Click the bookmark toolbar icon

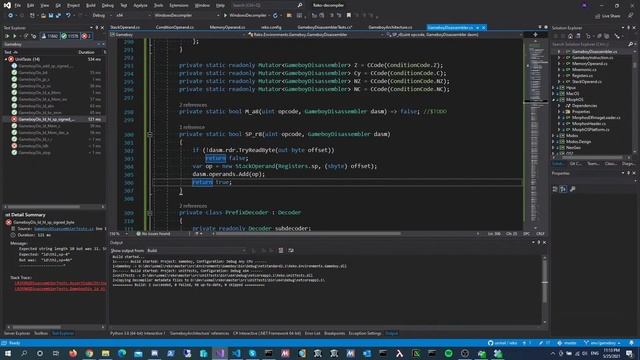[349, 16]
